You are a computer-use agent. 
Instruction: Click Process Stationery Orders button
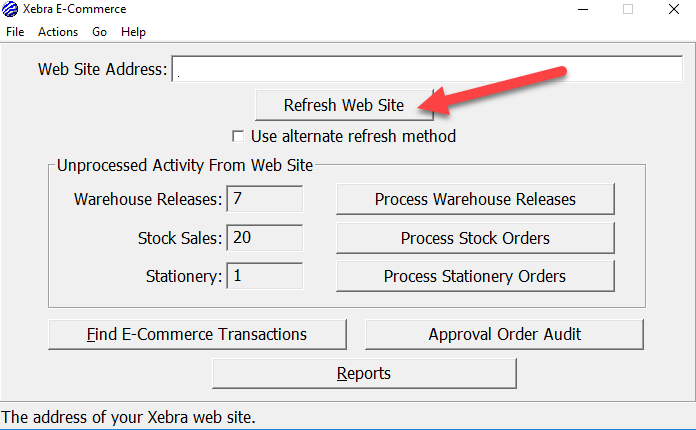coord(475,276)
